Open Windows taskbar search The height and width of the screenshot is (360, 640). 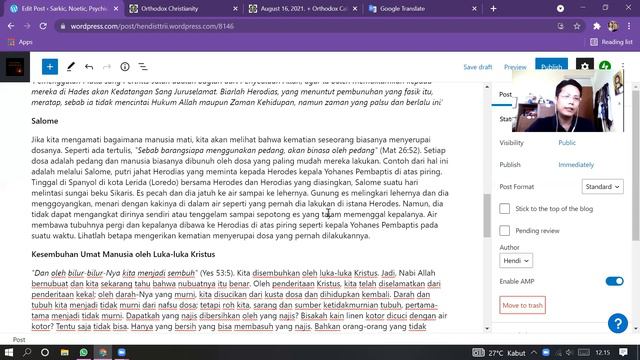tap(27, 352)
